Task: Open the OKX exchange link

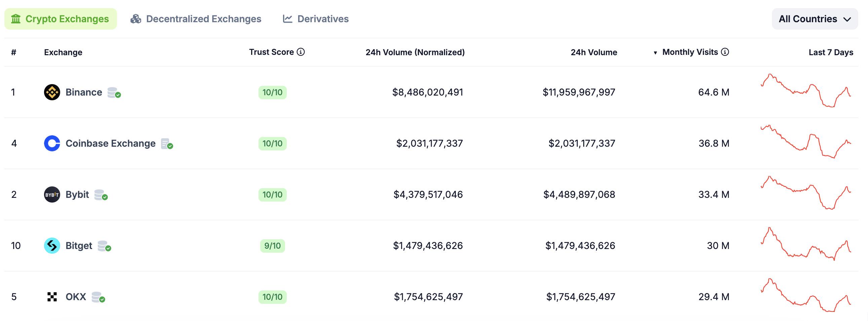Action: click(x=76, y=297)
